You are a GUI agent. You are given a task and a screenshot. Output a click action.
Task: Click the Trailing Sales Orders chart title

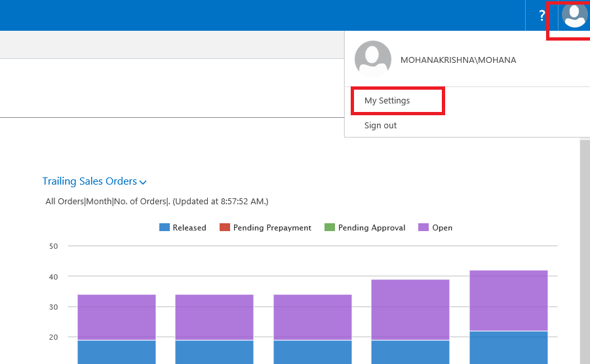pyautogui.click(x=90, y=181)
